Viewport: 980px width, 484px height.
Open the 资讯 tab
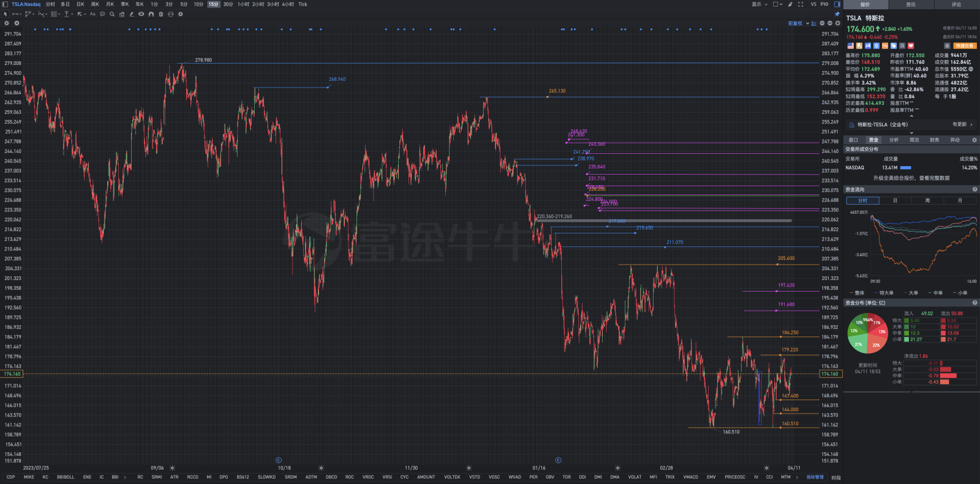911,4
